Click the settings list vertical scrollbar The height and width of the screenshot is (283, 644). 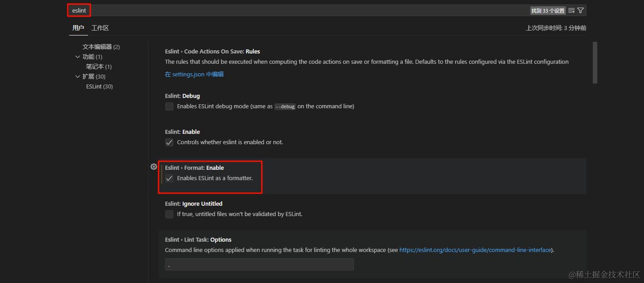coord(595,62)
